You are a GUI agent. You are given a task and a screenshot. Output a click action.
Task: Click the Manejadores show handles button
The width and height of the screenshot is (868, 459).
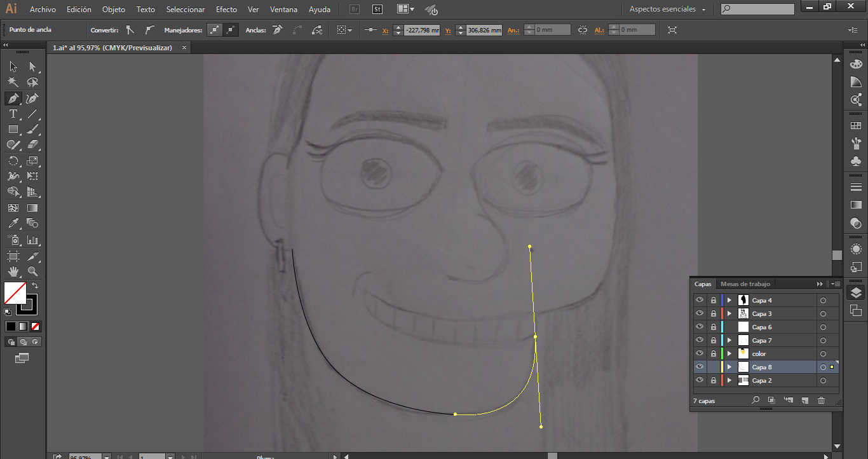coord(216,30)
